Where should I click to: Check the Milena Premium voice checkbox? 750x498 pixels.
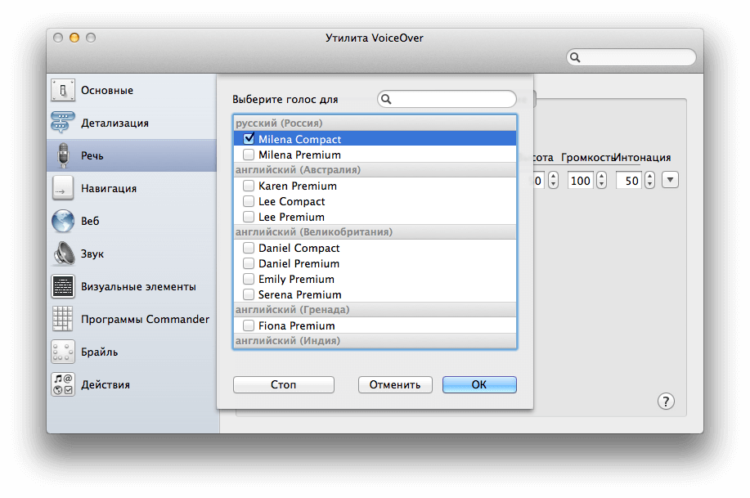248,155
